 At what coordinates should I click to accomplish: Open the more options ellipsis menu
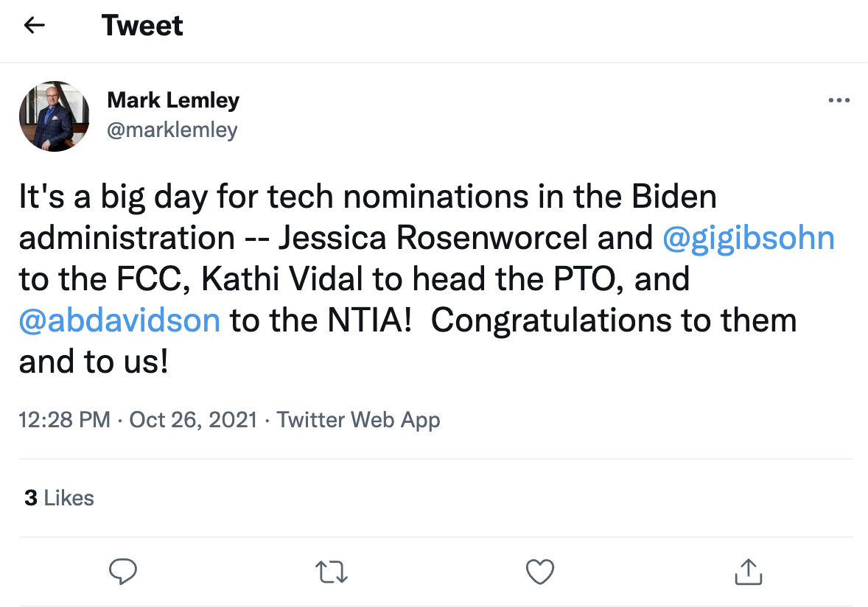(x=839, y=101)
